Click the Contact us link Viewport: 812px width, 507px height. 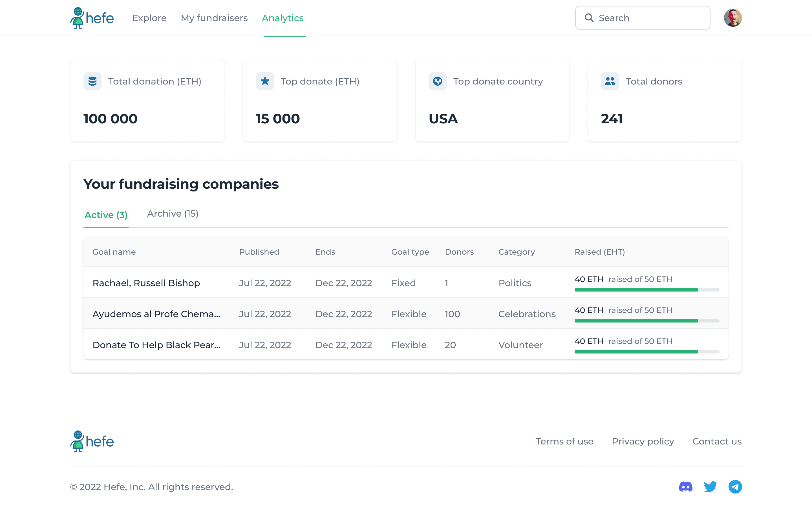[x=717, y=441]
